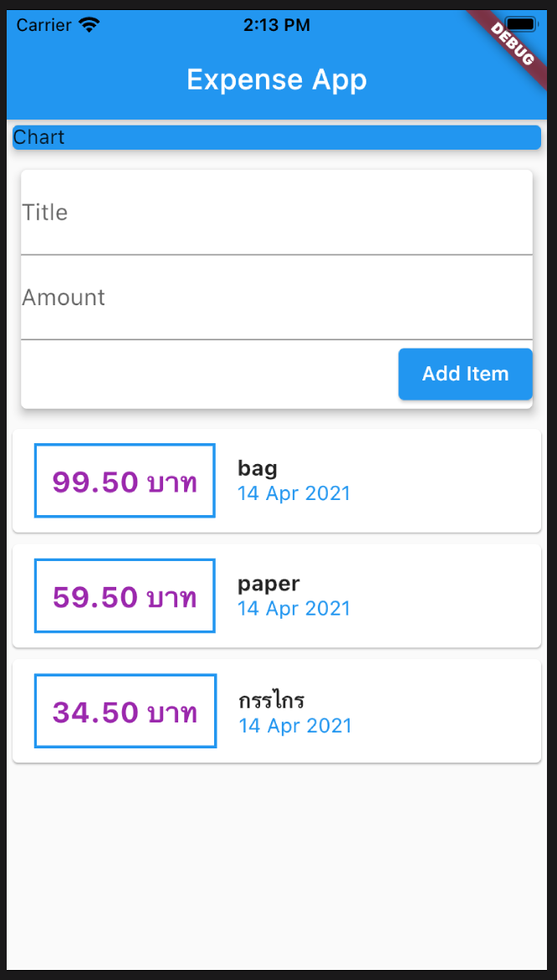This screenshot has width=557, height=980.
Task: Select the กรรไกร expense card
Action: [277, 711]
